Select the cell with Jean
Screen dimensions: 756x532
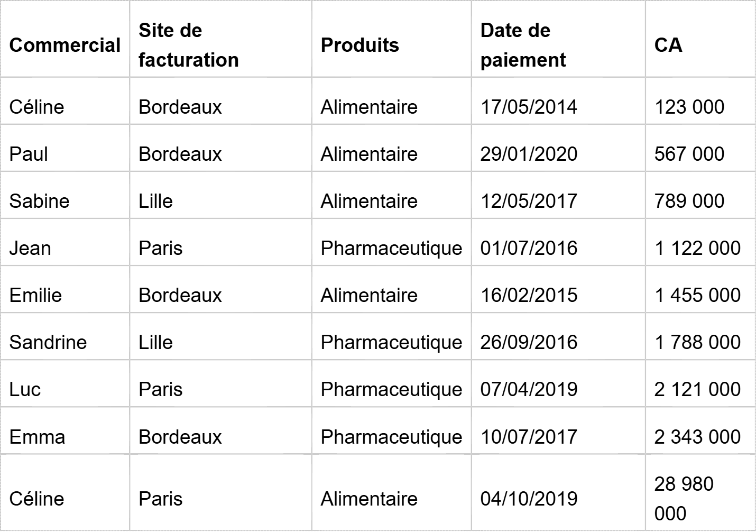30,248
